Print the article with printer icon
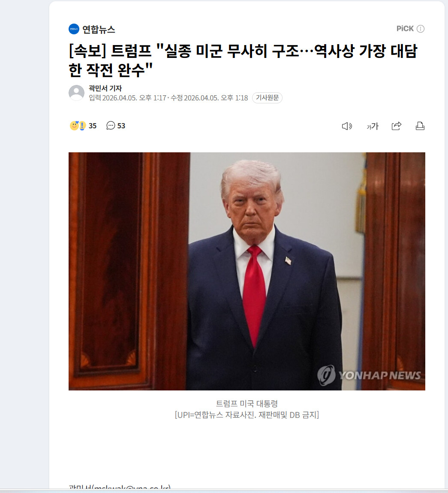The height and width of the screenshot is (493, 448). pyautogui.click(x=420, y=126)
